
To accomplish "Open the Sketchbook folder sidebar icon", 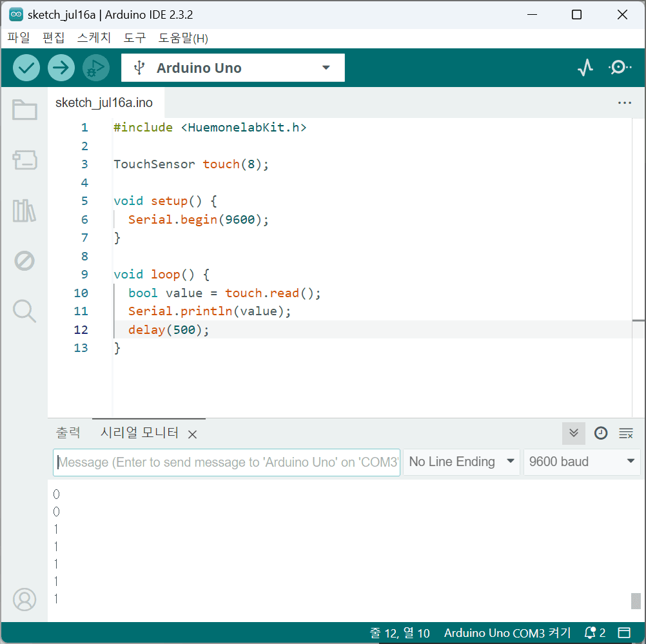I will tap(24, 110).
